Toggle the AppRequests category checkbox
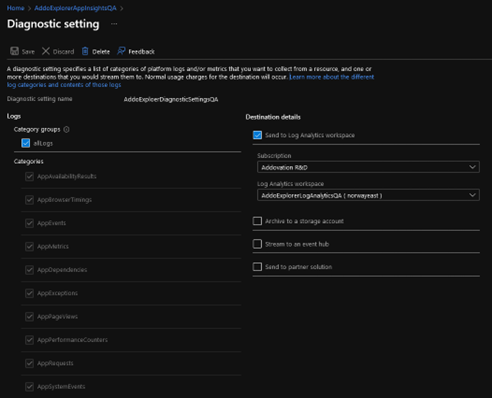Viewport: 492px width, 398px height. (29, 363)
